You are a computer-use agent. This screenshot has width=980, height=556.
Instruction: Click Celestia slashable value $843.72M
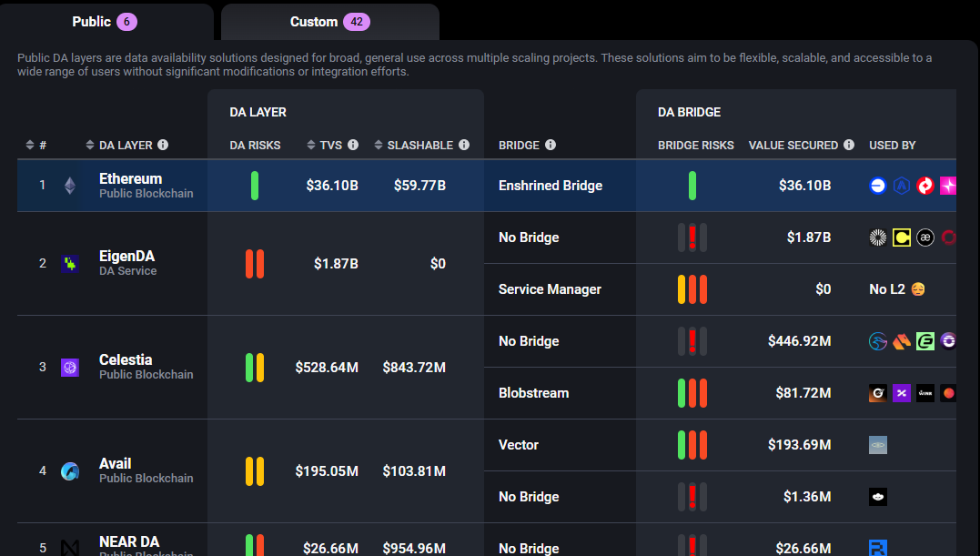(414, 368)
